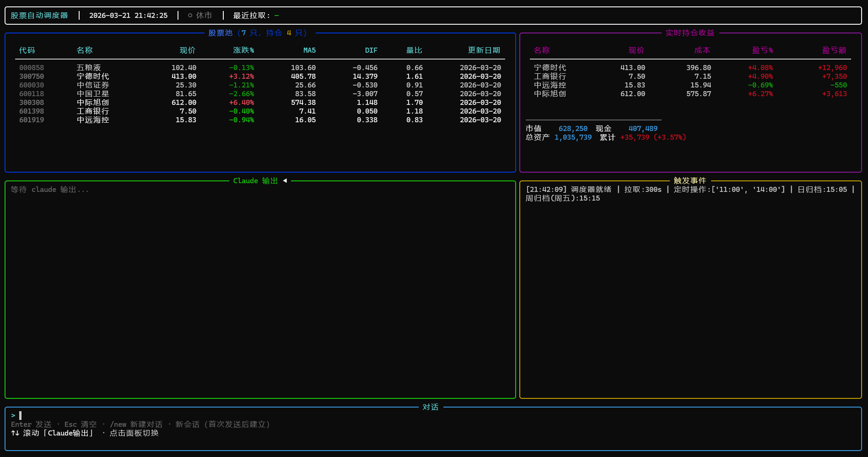Click the 量比 column header
This screenshot has width=868, height=457.
pos(415,50)
